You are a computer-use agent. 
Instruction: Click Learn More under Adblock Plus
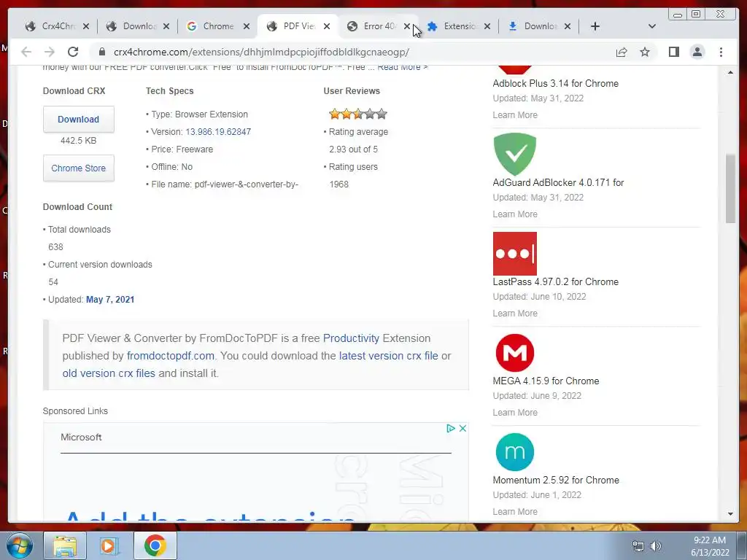click(x=515, y=115)
